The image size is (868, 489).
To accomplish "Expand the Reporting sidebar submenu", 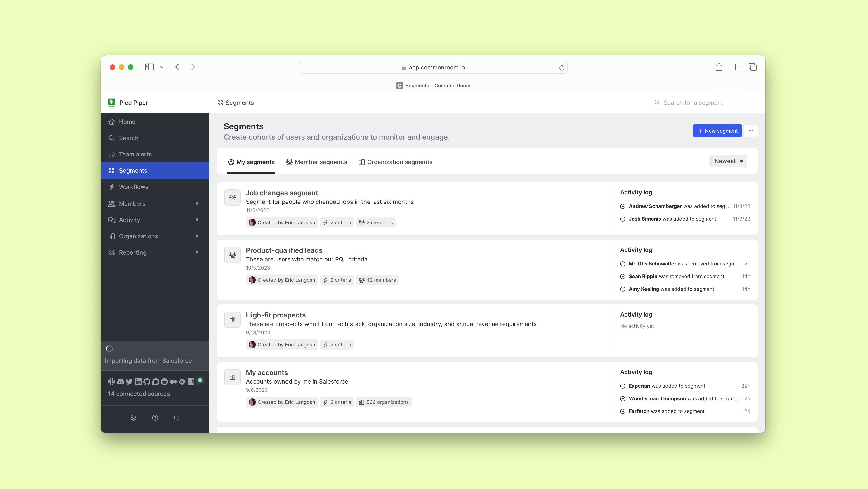I will [198, 252].
